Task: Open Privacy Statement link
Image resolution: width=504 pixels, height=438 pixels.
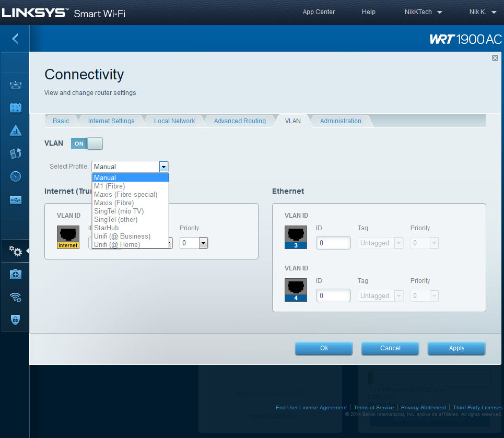Action: pos(424,408)
